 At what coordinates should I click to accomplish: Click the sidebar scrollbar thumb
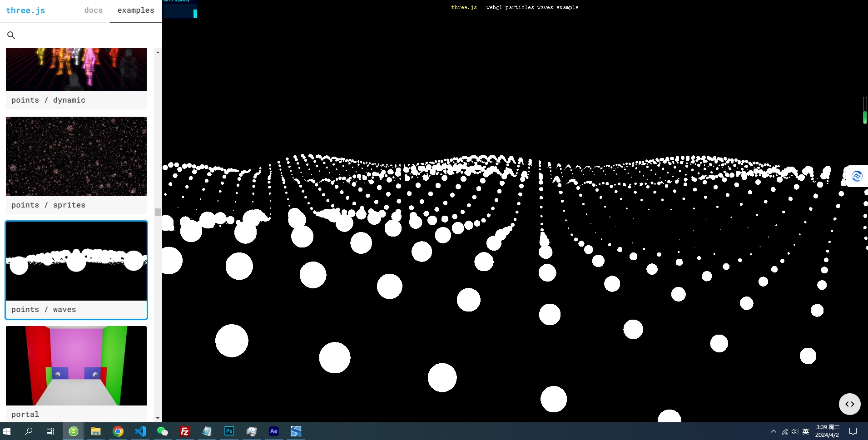pos(158,212)
